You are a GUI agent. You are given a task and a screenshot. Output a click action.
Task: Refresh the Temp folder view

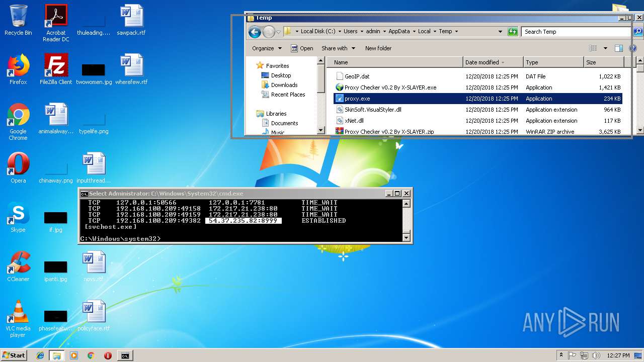tap(513, 32)
